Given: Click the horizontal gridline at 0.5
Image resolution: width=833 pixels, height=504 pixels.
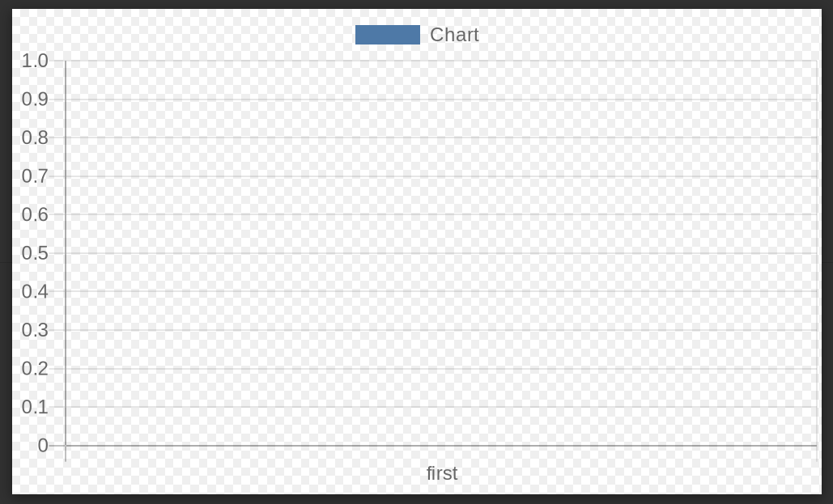Looking at the screenshot, I should (441, 252).
